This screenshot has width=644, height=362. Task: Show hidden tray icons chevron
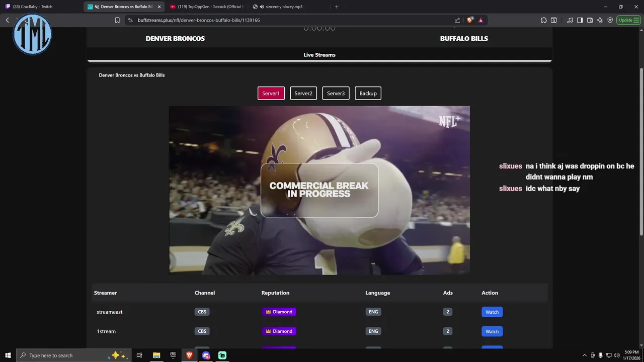[585, 355]
